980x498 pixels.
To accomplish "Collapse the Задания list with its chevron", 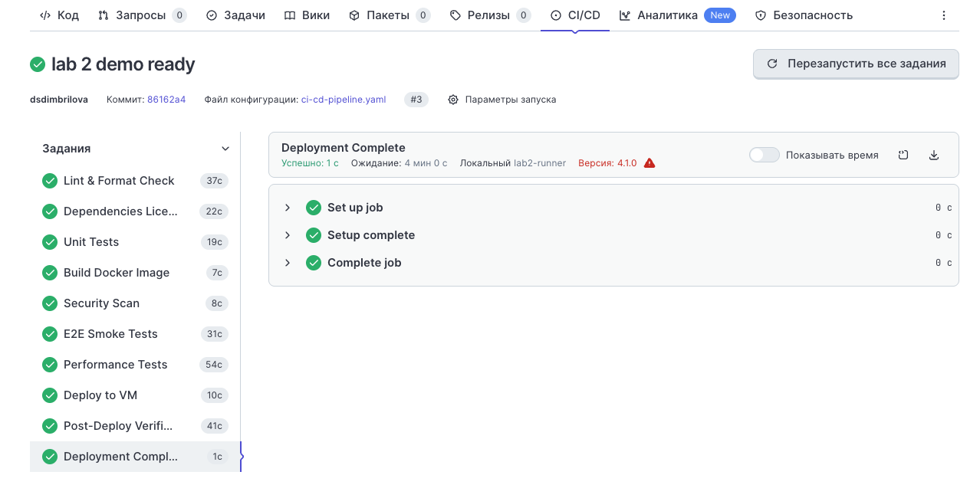I will tap(225, 149).
